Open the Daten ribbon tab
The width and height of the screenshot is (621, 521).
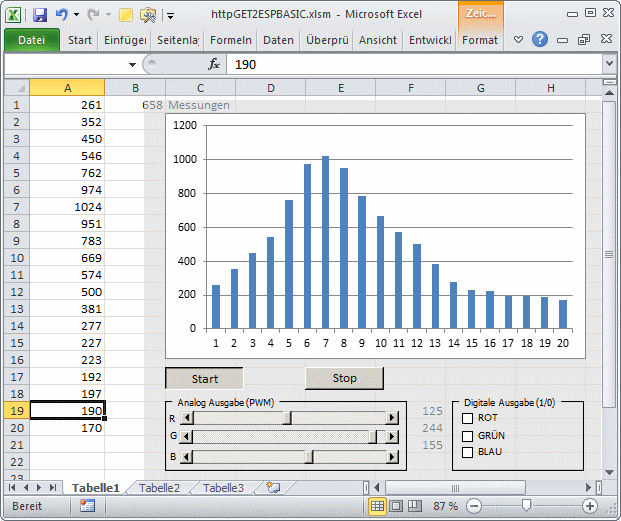click(278, 40)
